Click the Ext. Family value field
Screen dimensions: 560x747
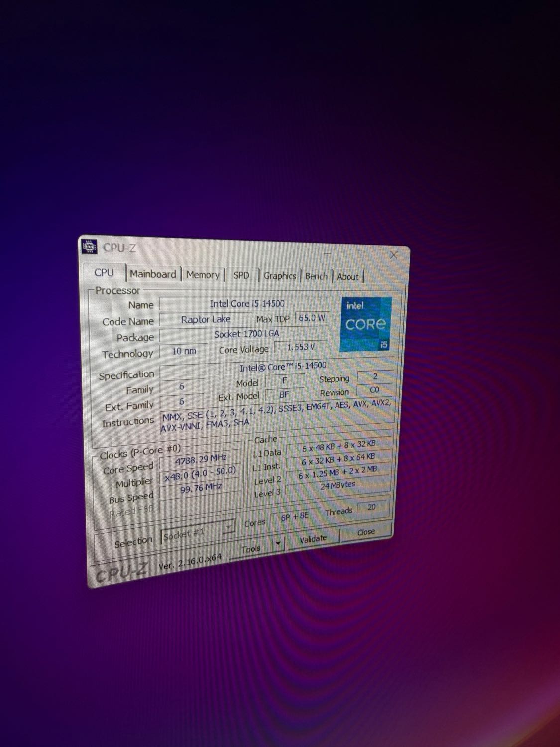point(181,401)
